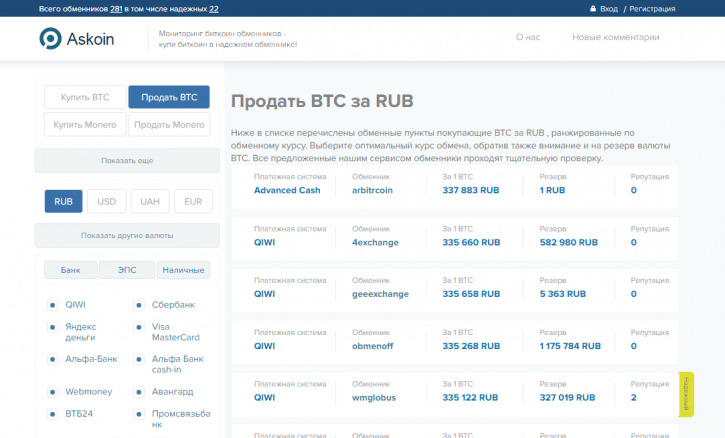Click QIWI payment system in wmglobus row
This screenshot has width=725, height=438.
tap(264, 398)
